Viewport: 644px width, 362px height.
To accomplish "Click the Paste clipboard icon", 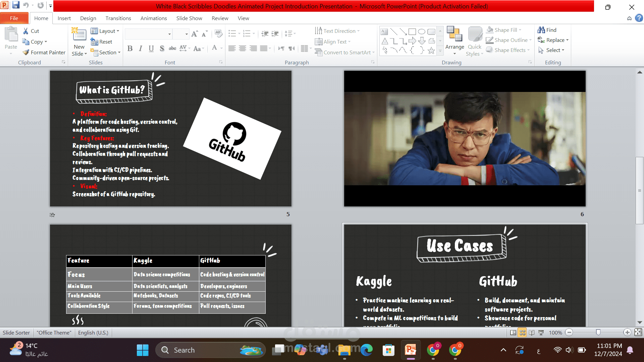I will (x=11, y=35).
